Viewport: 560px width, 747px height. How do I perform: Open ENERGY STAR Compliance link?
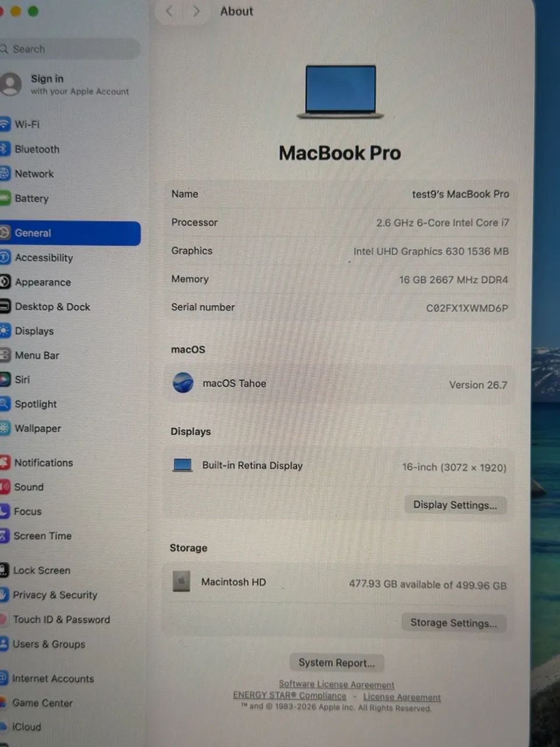click(x=289, y=695)
